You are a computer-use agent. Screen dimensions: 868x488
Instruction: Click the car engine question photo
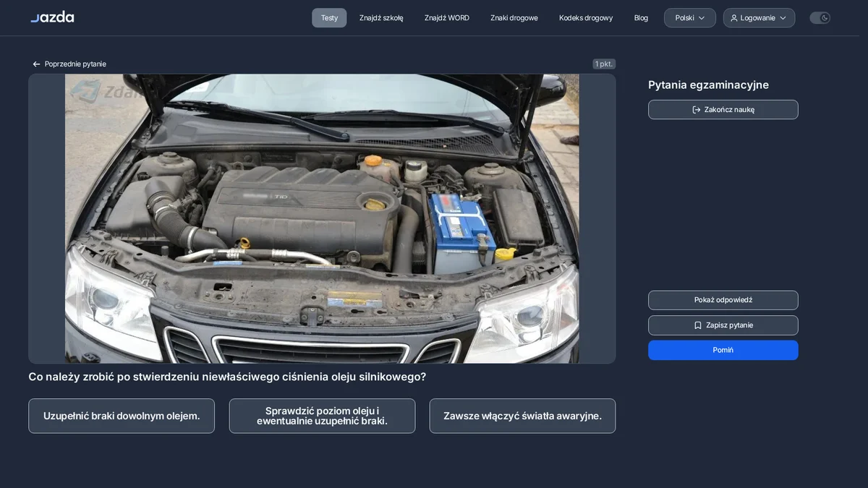coord(322,218)
